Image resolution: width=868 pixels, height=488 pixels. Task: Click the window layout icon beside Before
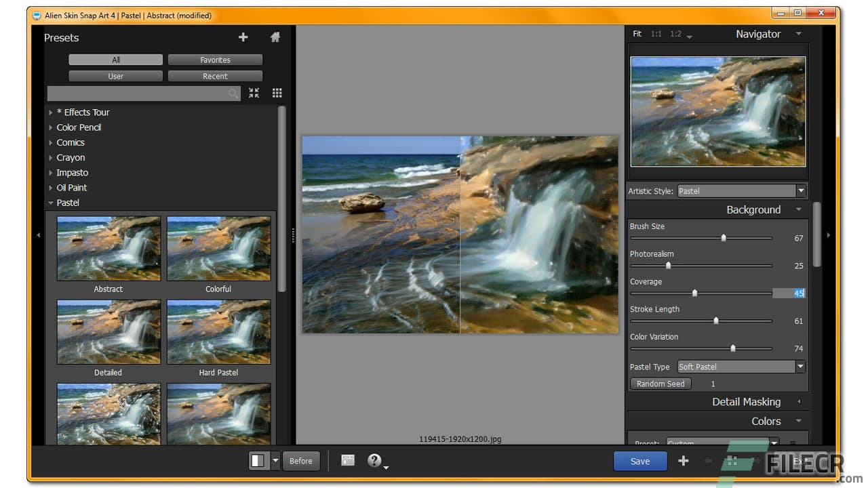(x=348, y=461)
